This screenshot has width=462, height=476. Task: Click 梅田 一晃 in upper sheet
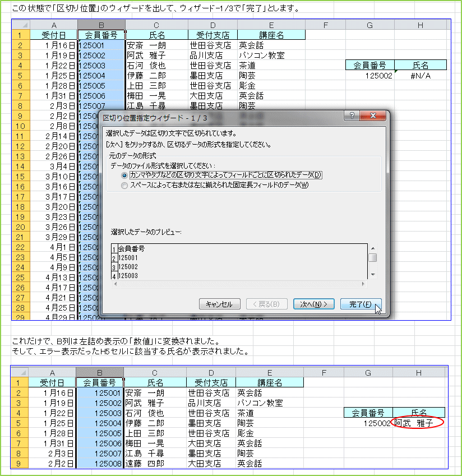[156, 96]
